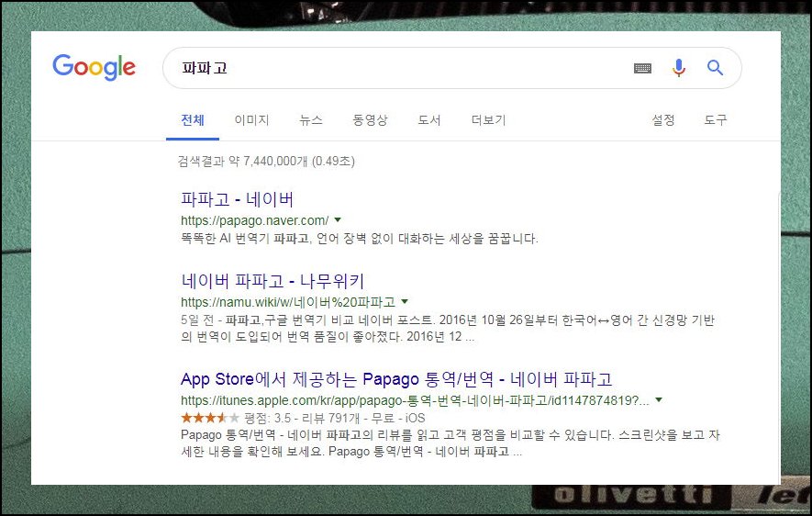Open the 파파고 - 네이버 result
The image size is (812, 516).
tap(238, 199)
